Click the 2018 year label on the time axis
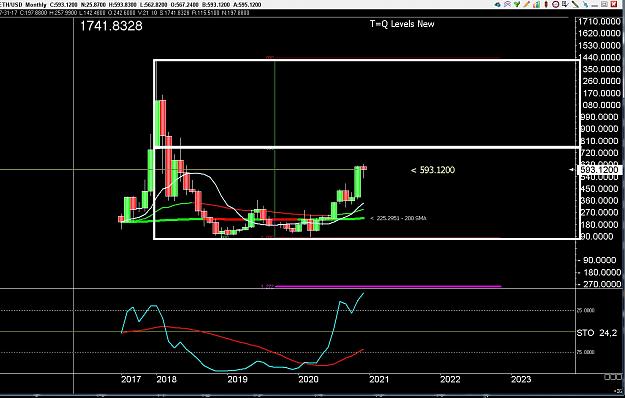 (166, 379)
